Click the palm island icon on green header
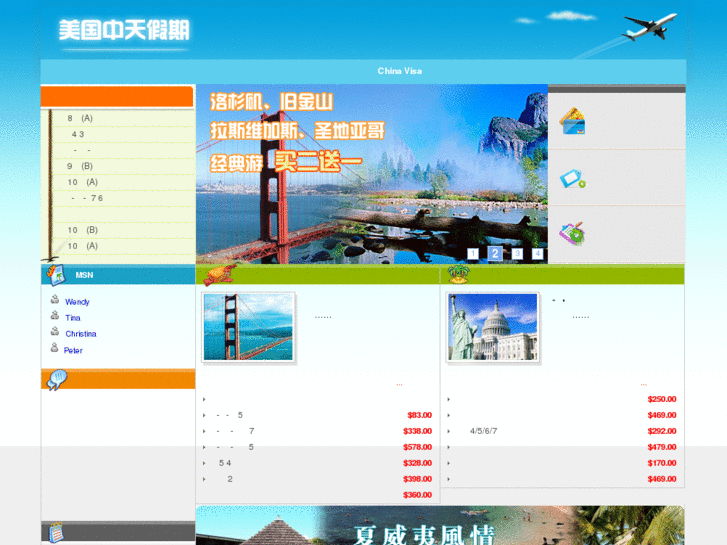Screen dimensions: 727x545 click(459, 274)
